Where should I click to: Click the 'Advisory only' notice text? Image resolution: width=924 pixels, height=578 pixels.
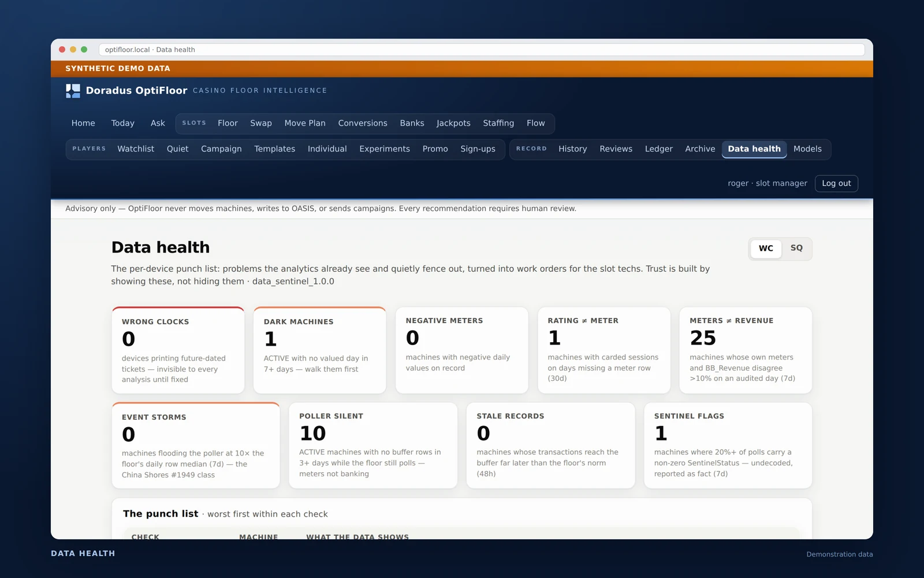click(x=321, y=209)
